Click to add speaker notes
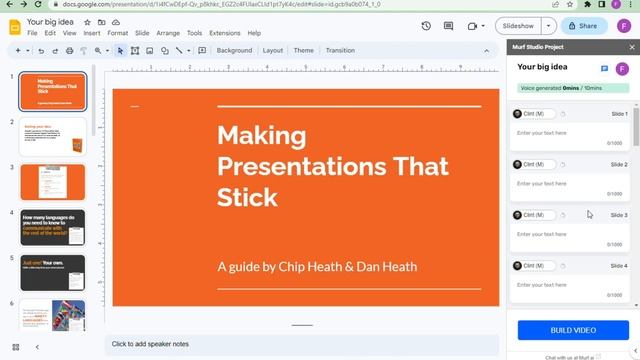 point(302,344)
